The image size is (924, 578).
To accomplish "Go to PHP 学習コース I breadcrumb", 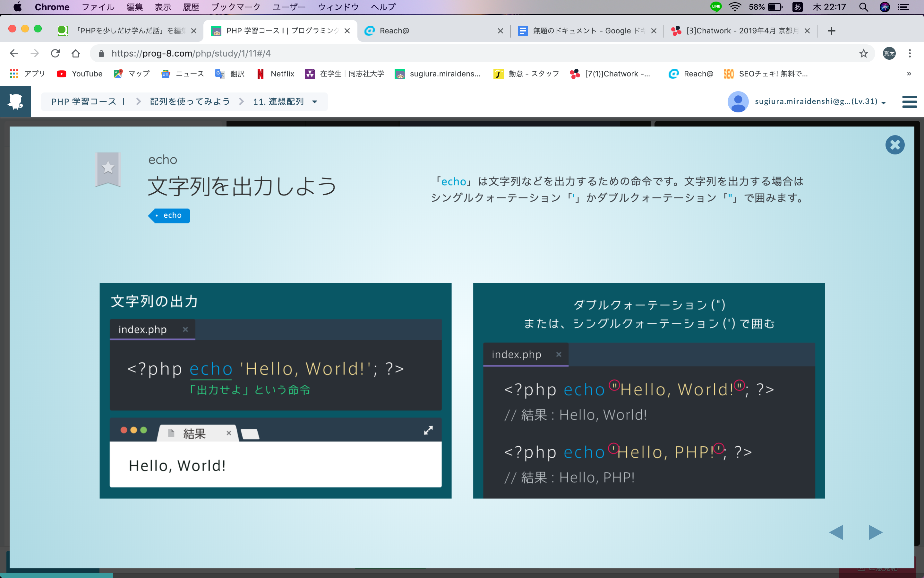I will 88,102.
